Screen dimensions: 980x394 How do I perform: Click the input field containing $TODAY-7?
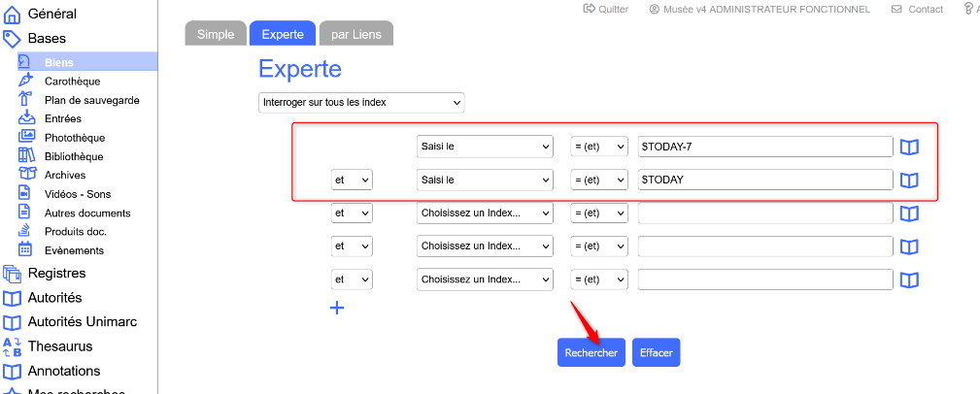point(764,147)
